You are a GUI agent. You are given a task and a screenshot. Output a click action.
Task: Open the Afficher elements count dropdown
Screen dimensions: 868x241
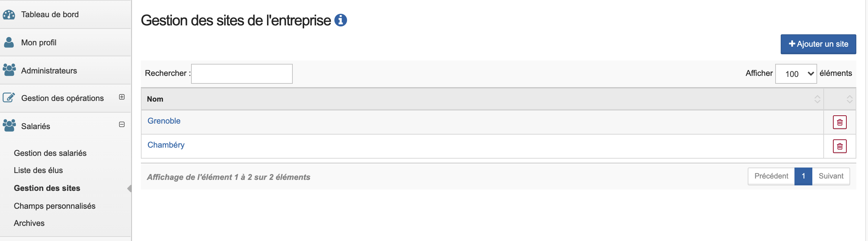[x=796, y=74]
